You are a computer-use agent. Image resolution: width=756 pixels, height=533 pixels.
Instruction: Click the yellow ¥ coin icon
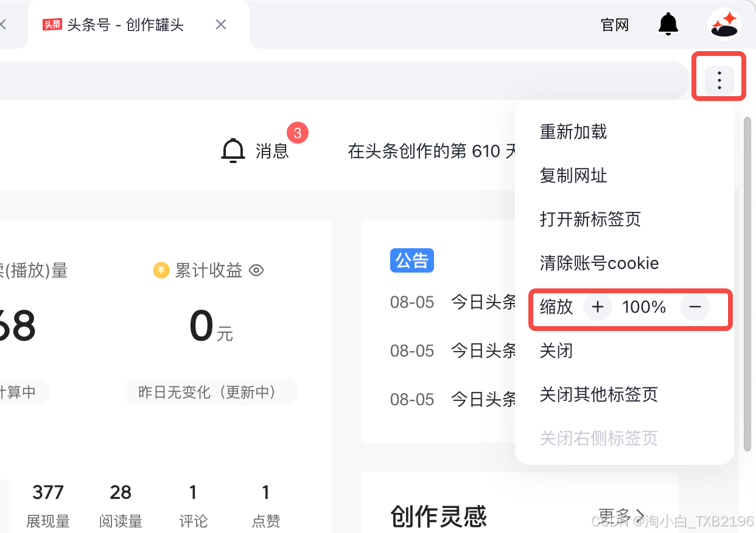[161, 270]
